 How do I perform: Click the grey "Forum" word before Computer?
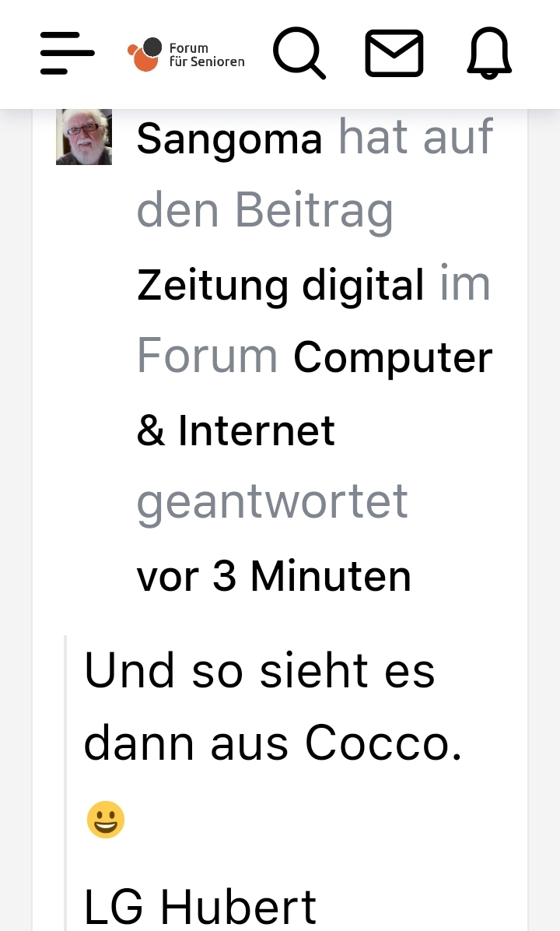click(x=207, y=357)
